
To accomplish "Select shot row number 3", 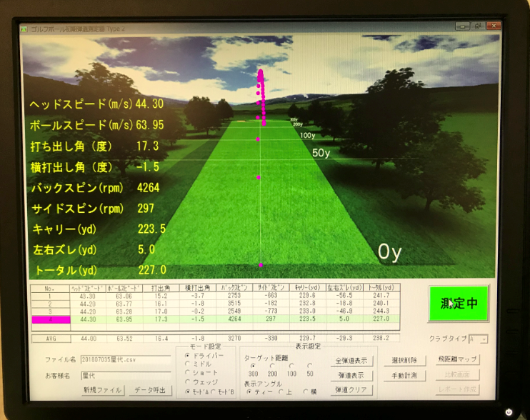I will [51, 311].
